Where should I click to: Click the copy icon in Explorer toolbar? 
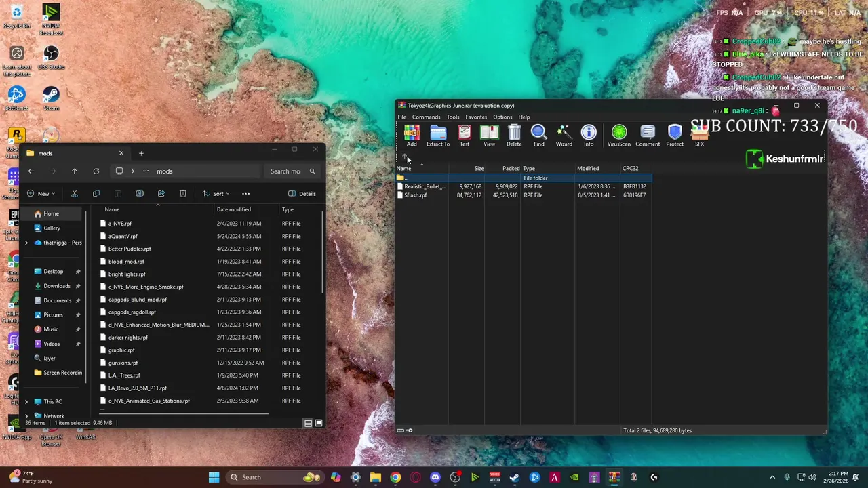[x=96, y=194]
